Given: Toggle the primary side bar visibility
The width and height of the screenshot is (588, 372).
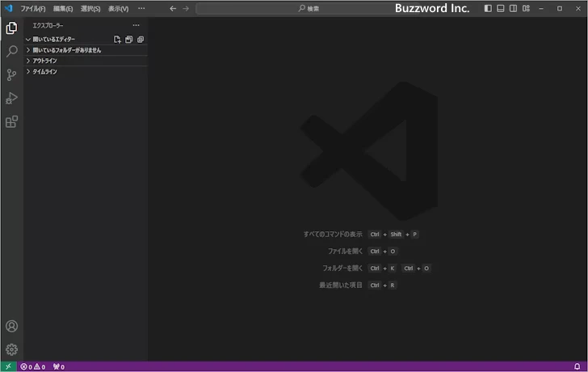Looking at the screenshot, I should (x=487, y=8).
